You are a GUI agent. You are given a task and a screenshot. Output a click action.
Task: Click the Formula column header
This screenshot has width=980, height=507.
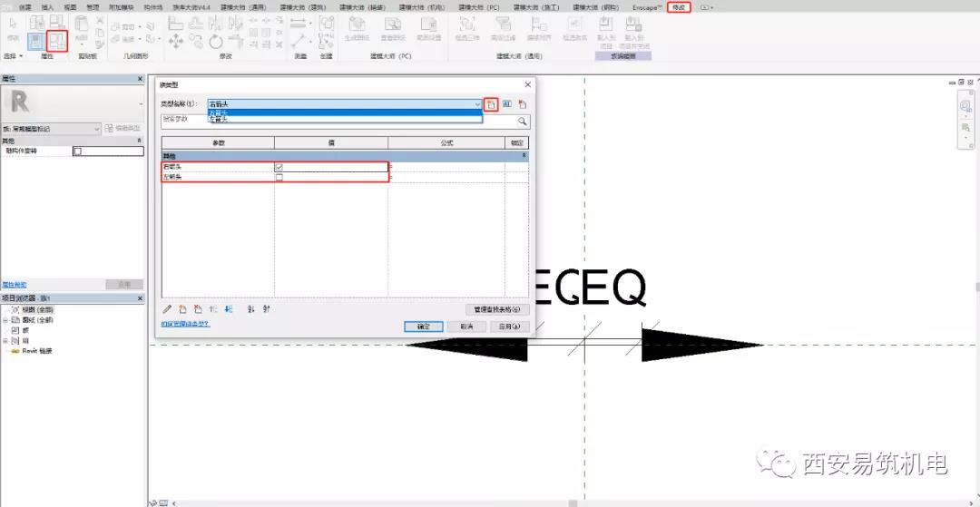coord(446,143)
